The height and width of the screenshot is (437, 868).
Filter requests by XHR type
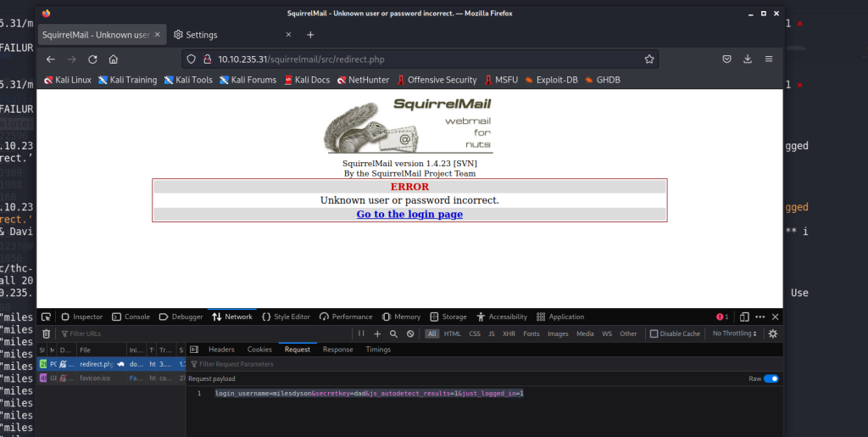tap(509, 333)
